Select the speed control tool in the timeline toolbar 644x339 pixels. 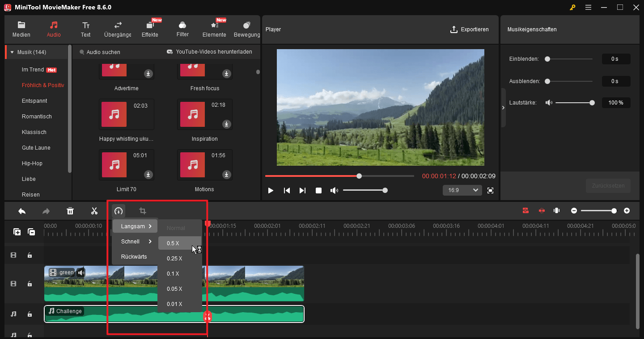[119, 210]
